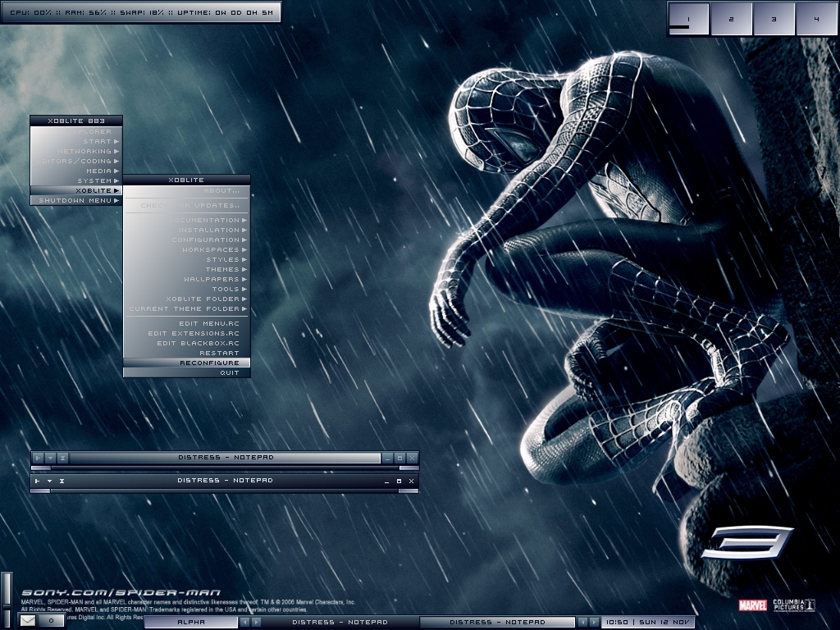This screenshot has width=840, height=630.
Task: Switch to workspace 1 in the pager
Action: tap(688, 20)
